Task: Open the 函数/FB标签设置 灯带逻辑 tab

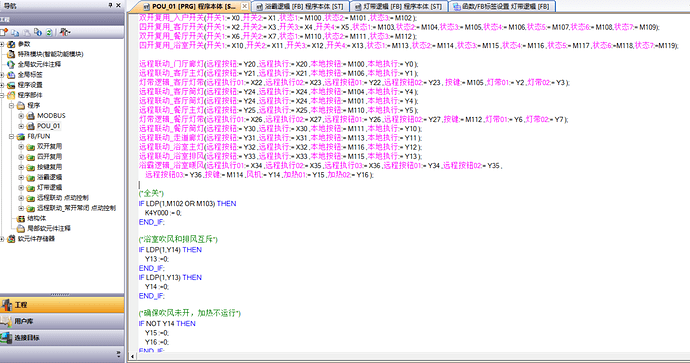Action: point(502,7)
